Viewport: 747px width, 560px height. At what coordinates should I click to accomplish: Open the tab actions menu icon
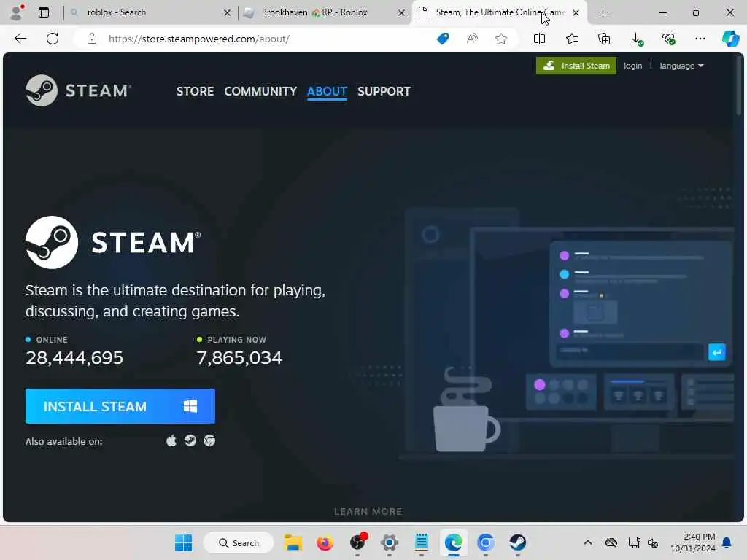click(x=44, y=12)
